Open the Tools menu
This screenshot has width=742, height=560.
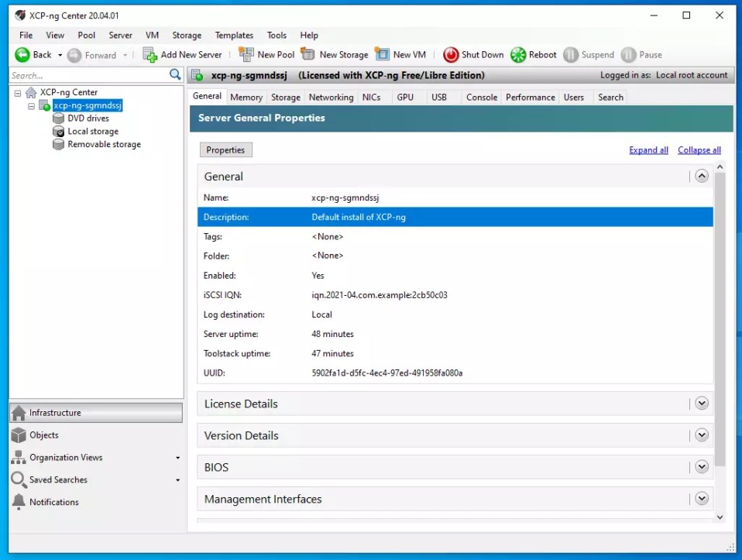[277, 35]
